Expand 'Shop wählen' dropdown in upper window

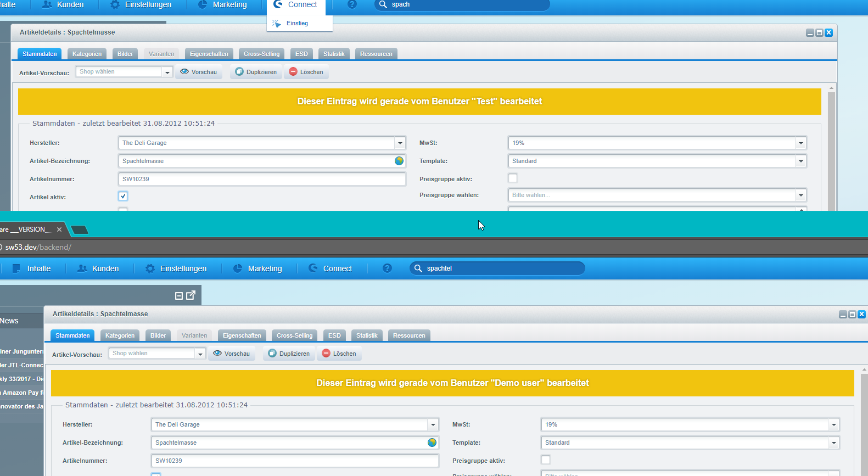pyautogui.click(x=167, y=72)
